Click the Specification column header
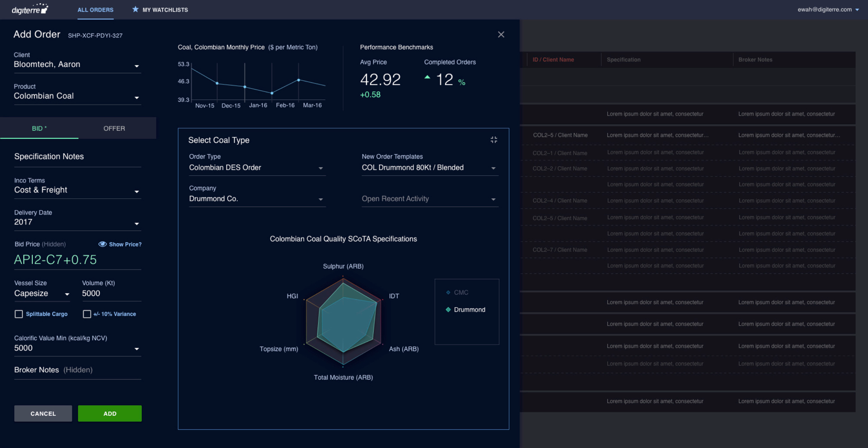Viewport: 868px width, 448px height. [624, 60]
